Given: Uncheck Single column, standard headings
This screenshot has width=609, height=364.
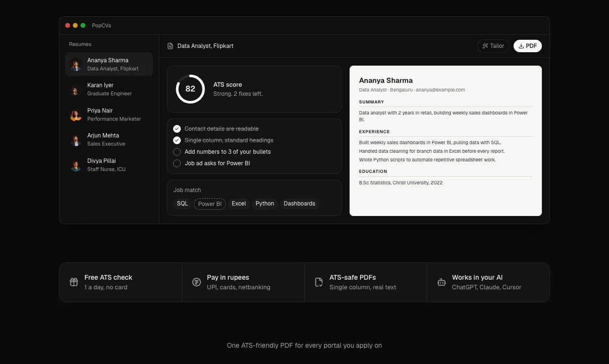Looking at the screenshot, I should (x=177, y=140).
